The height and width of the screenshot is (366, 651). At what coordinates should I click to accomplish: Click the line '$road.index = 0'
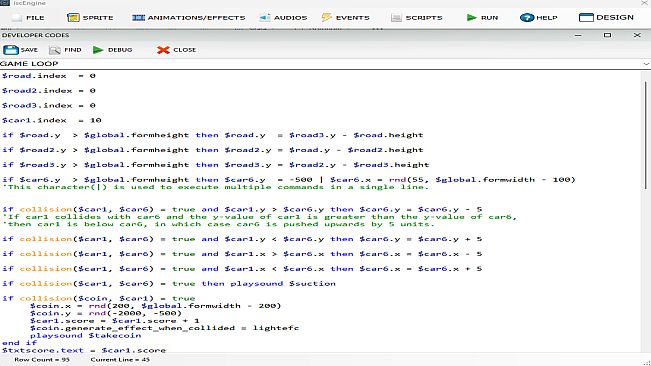49,76
